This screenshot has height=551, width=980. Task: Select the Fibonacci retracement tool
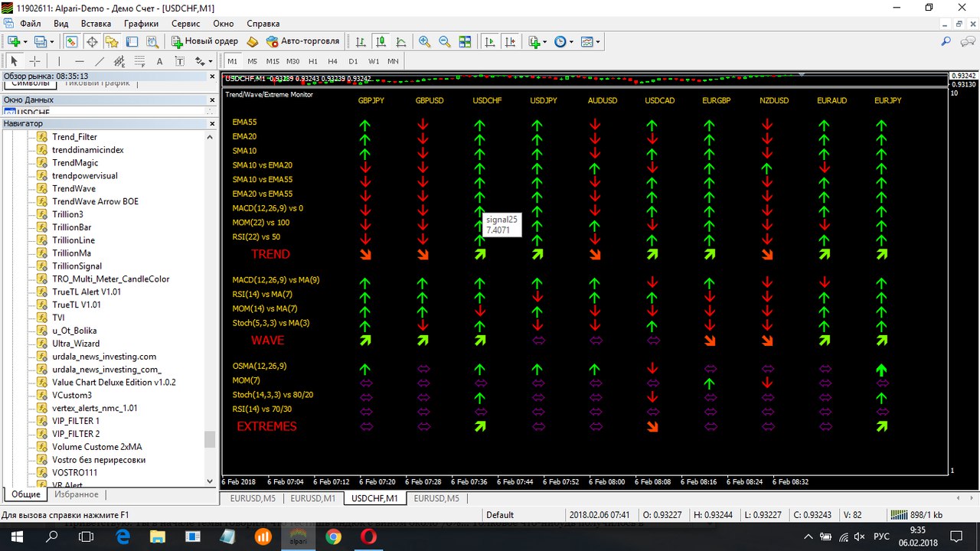(139, 61)
